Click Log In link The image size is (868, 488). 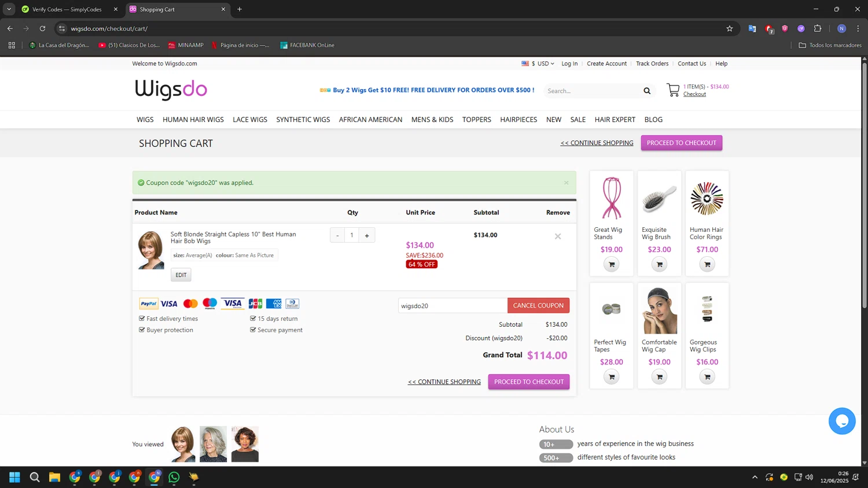(569, 64)
